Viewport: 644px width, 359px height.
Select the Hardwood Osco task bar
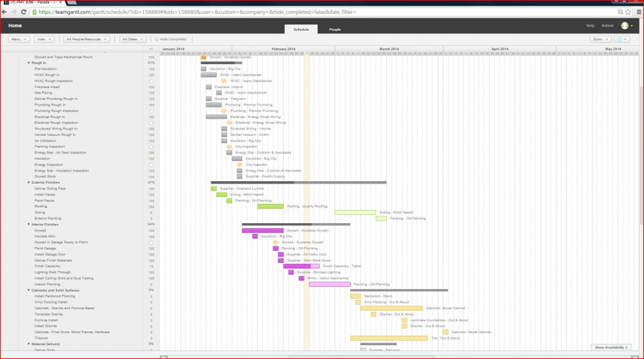[355, 296]
